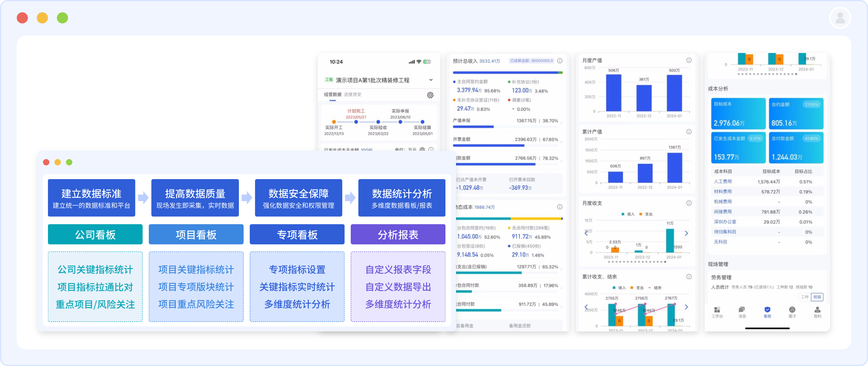868x366 pixels.
Task: Click the 已结算金额: 36500000.0 badge
Action: coord(531,61)
